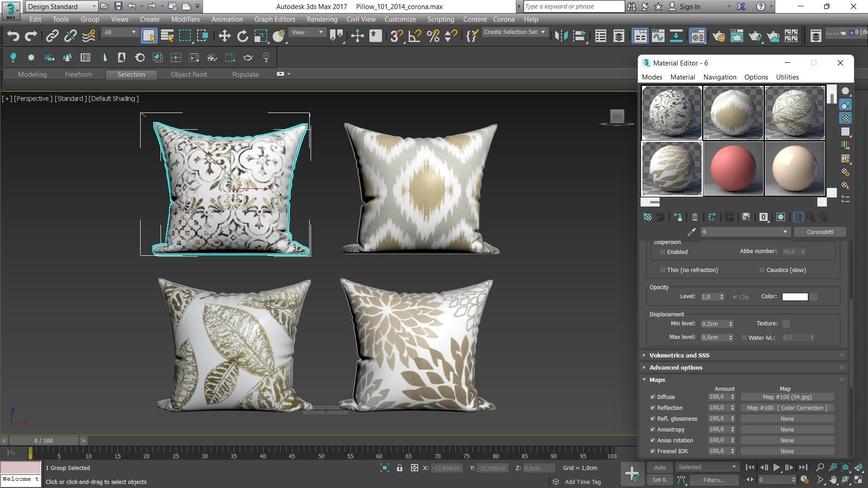The height and width of the screenshot is (488, 868).
Task: Enable Dispersion checkbox
Action: tap(663, 252)
